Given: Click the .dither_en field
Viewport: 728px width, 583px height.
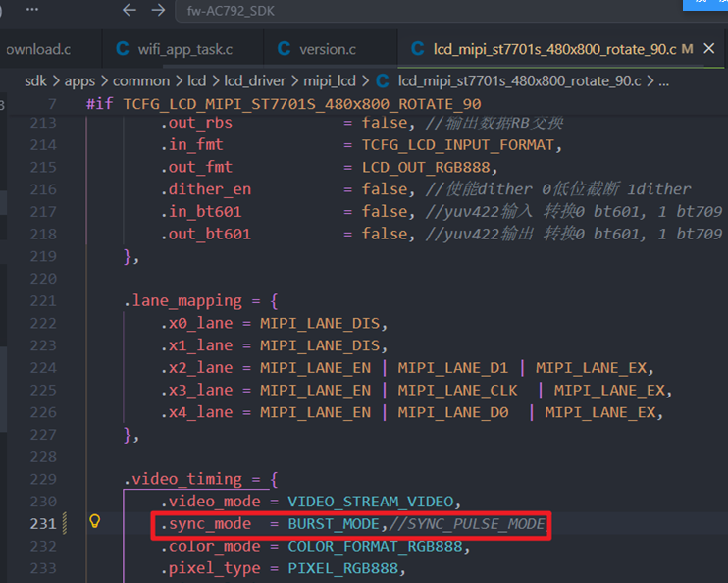Looking at the screenshot, I should point(206,189).
